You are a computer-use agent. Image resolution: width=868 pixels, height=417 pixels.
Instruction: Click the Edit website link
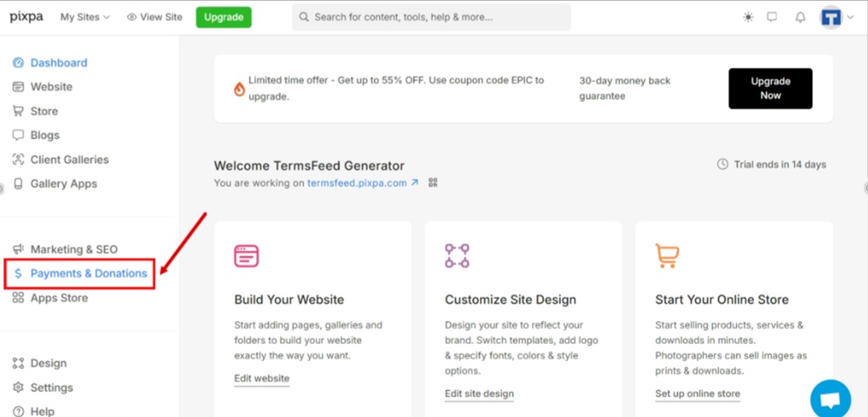(262, 379)
